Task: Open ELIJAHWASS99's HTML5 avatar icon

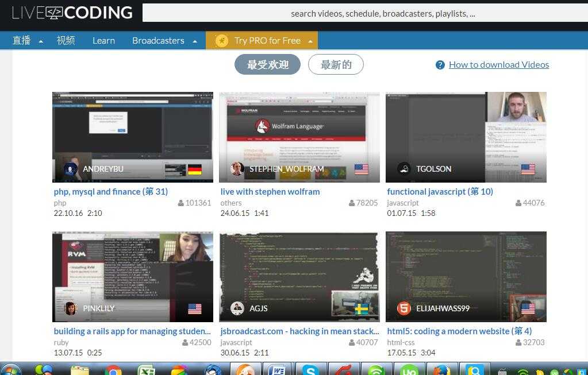Action: point(404,309)
